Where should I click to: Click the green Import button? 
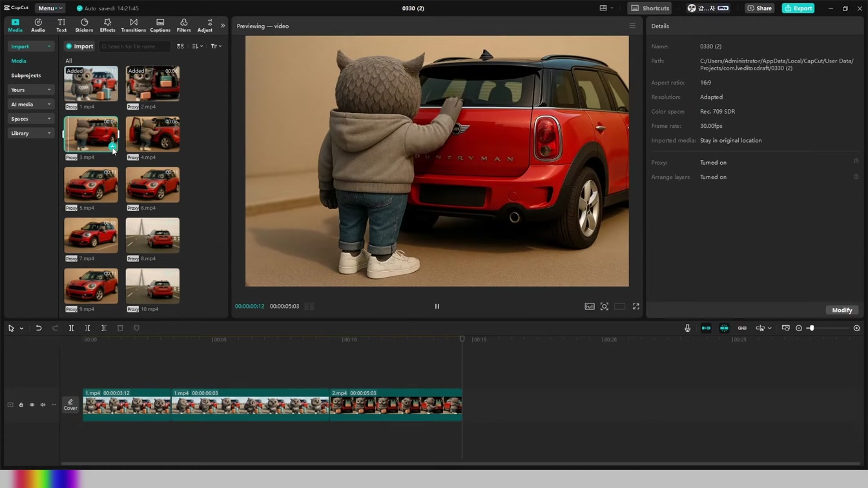79,46
